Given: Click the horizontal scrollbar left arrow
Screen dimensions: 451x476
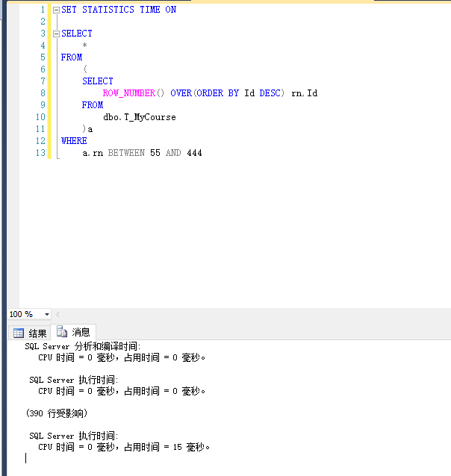Looking at the screenshot, I should tap(58, 315).
